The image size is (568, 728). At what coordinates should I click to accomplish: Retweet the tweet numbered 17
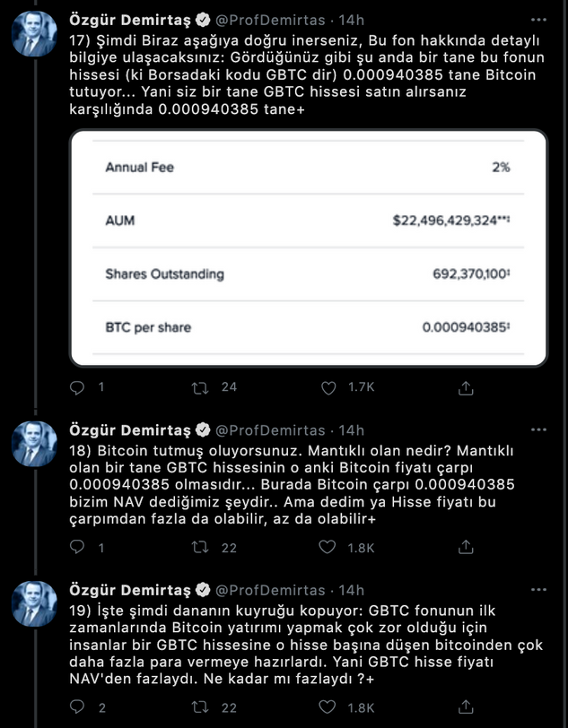click(x=204, y=387)
